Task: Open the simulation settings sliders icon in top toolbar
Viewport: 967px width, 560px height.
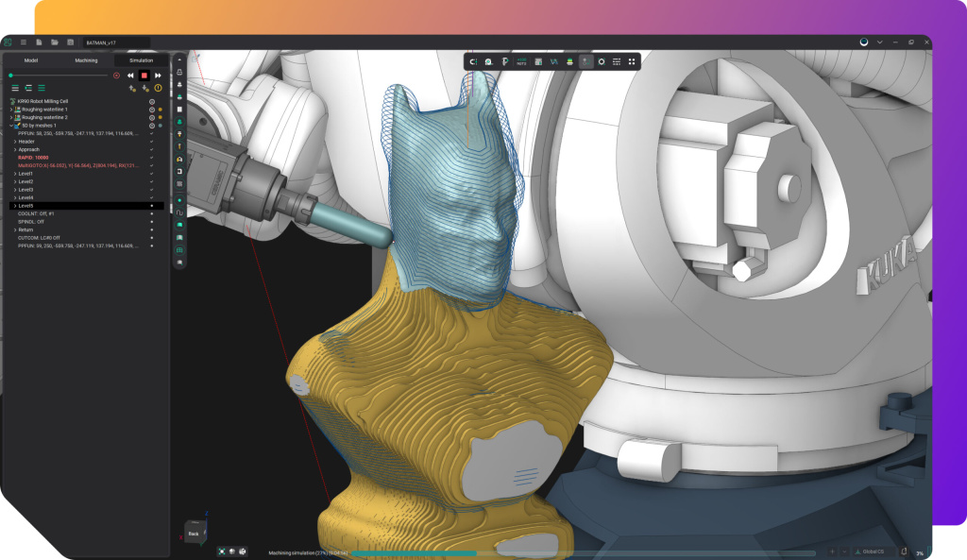Action: click(616, 62)
